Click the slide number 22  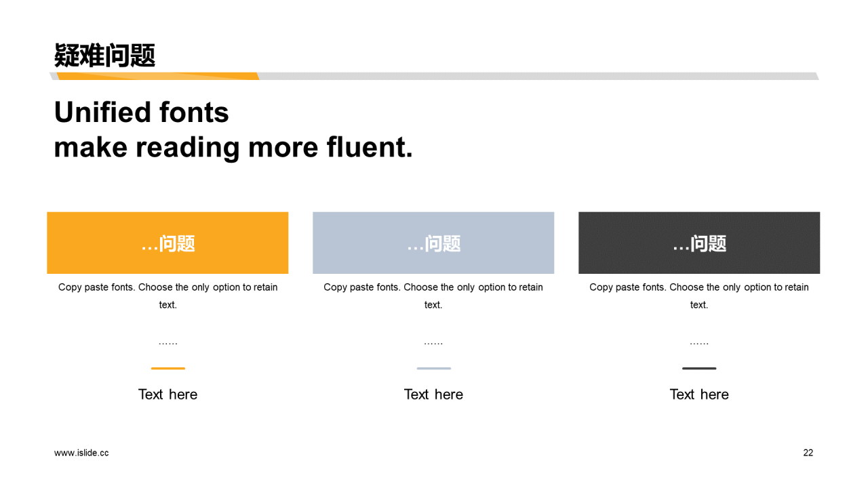[x=808, y=453]
